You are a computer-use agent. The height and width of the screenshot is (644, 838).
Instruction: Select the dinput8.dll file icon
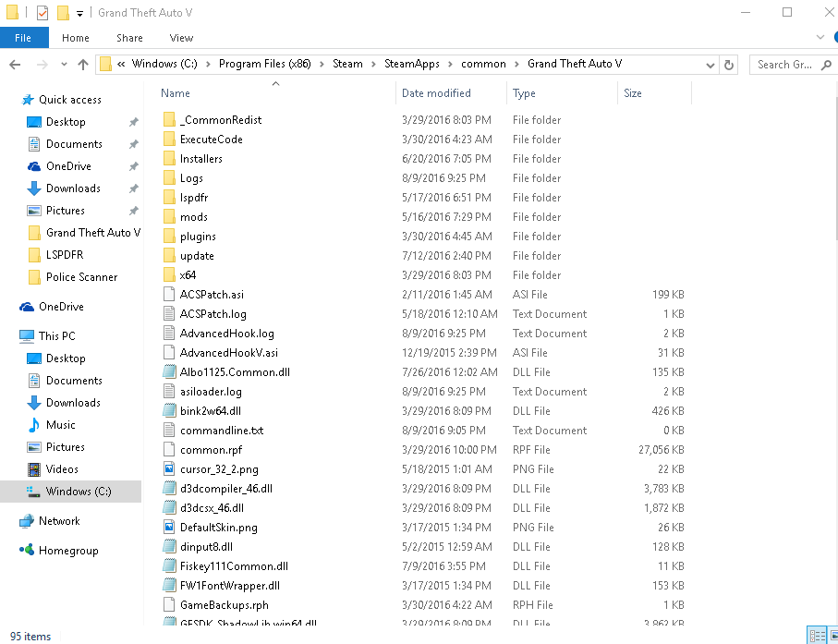tap(169, 547)
